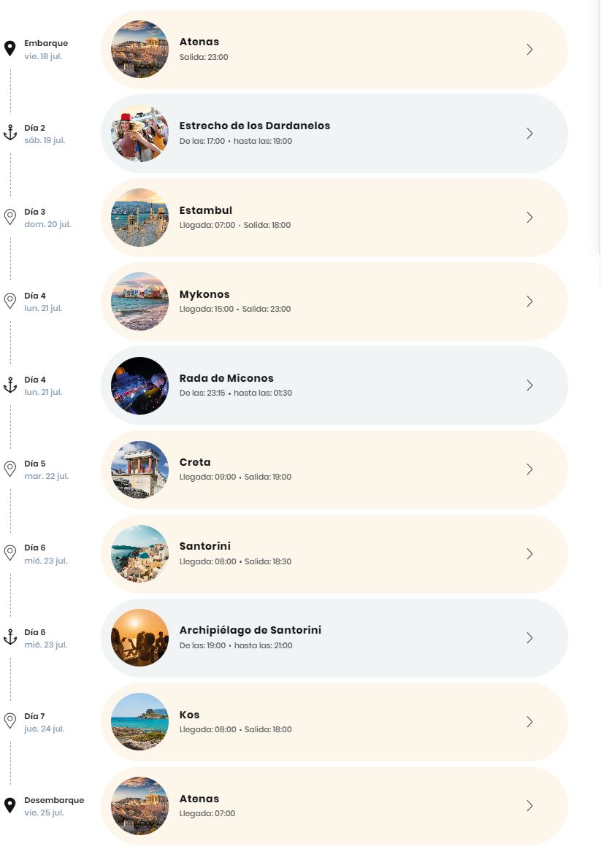This screenshot has height=868, width=601.
Task: Click the anchor icon for Rada de Miconos
Action: click(x=10, y=385)
